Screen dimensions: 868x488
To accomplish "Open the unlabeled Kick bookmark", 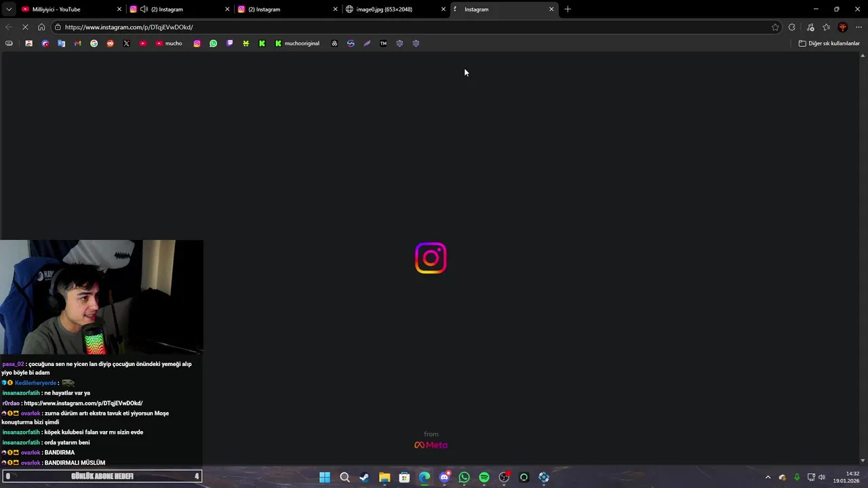I will tap(262, 43).
